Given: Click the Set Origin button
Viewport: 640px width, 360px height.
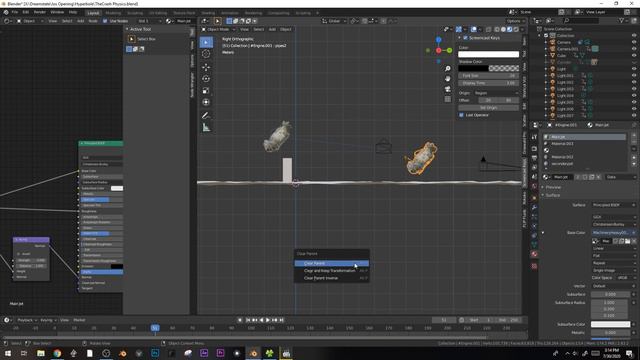Looking at the screenshot, I should pyautogui.click(x=488, y=108).
